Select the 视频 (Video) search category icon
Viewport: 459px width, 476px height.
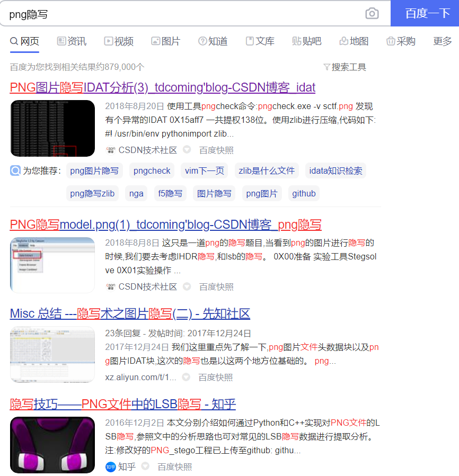click(109, 41)
